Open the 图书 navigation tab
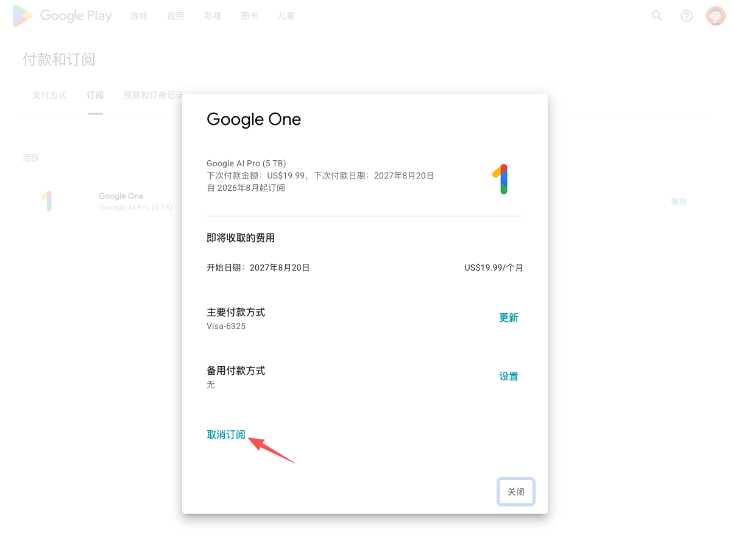Image resolution: width=733 pixels, height=560 pixels. [x=249, y=16]
